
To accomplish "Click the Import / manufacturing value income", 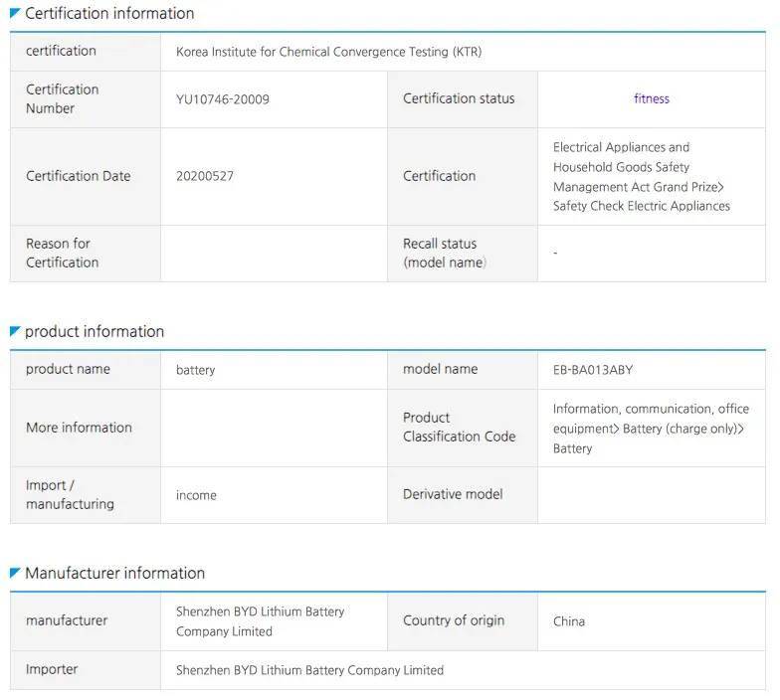I will click(196, 495).
